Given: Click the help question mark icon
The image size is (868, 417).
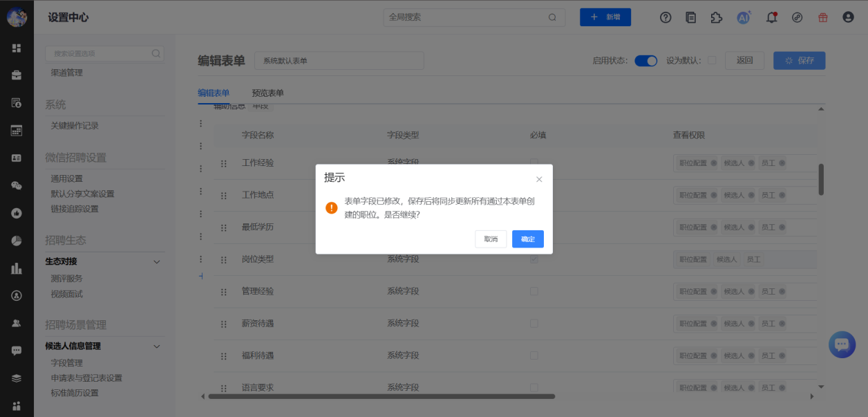Looking at the screenshot, I should coord(666,17).
